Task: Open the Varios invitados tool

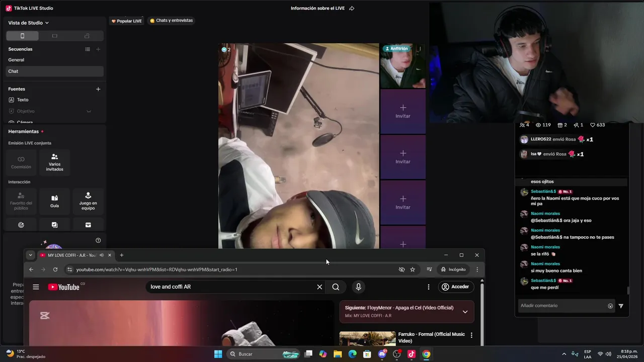Action: click(54, 162)
